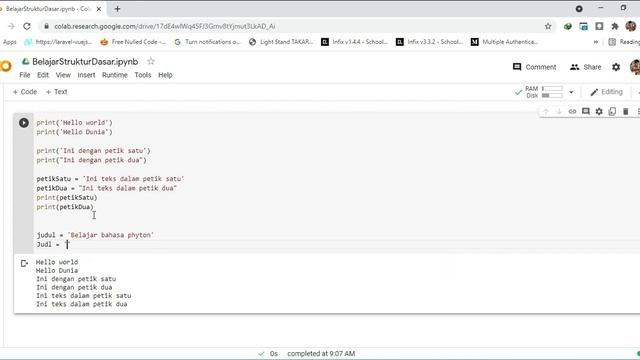
Task: Mirror cell in tab icon
Action: (x=612, y=111)
